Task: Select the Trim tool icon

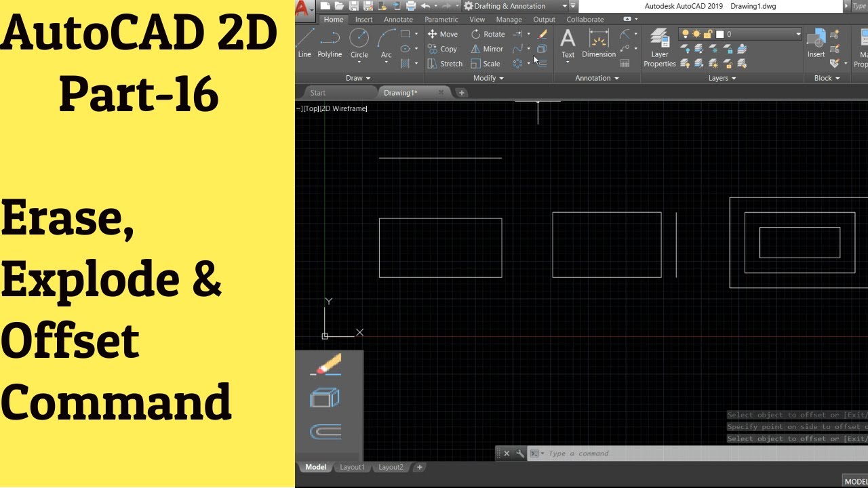Action: (x=518, y=34)
